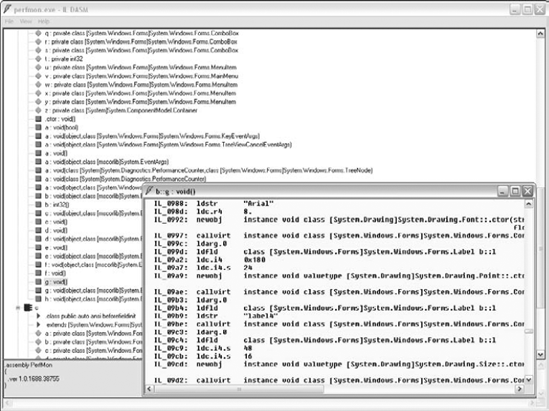Click the diamond icon of field w MenuItem
549x411 pixels.
pos(39,85)
